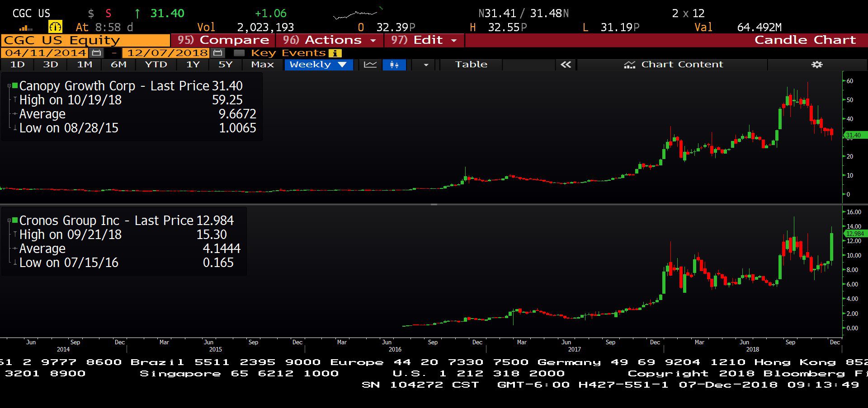Click the Canopy Growth Corp Last Price legend

click(x=131, y=86)
